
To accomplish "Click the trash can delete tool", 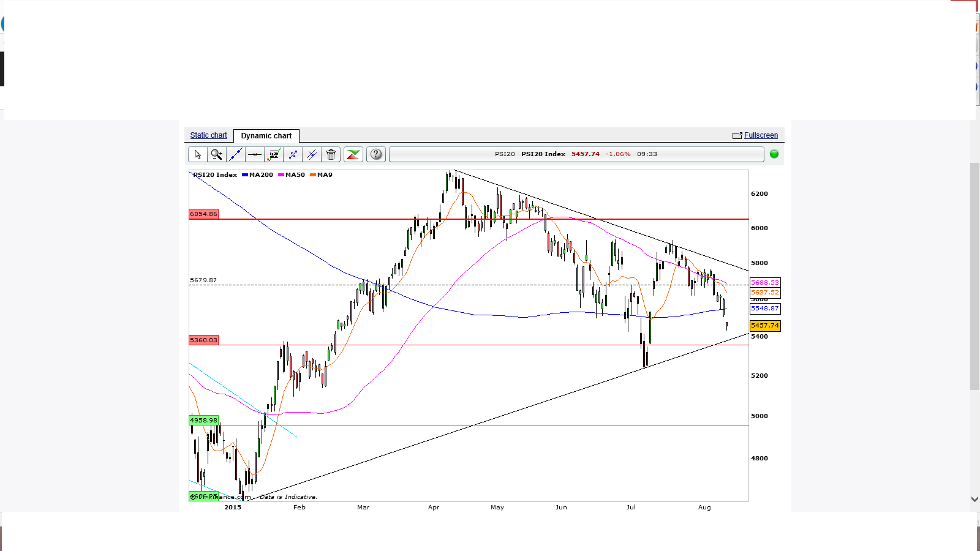I will 331,154.
